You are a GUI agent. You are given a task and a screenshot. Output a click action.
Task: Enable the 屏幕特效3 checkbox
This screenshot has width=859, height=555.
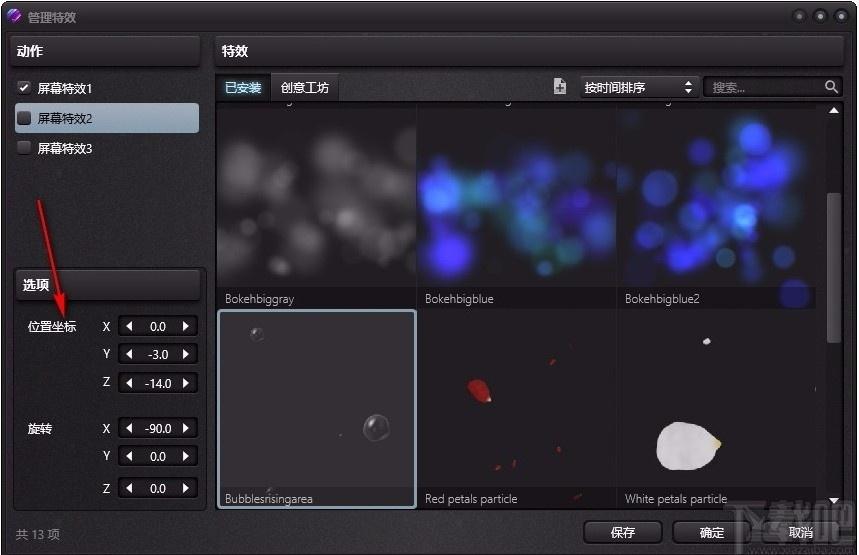[x=24, y=148]
